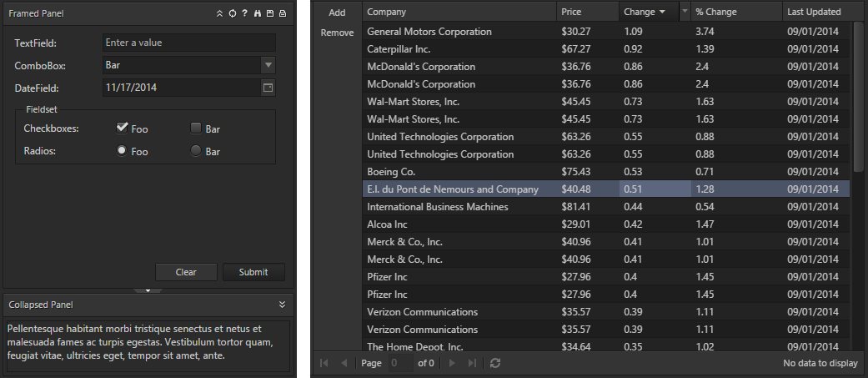This screenshot has height=378, width=868.
Task: Sort by the Price column header
Action: [x=588, y=12]
